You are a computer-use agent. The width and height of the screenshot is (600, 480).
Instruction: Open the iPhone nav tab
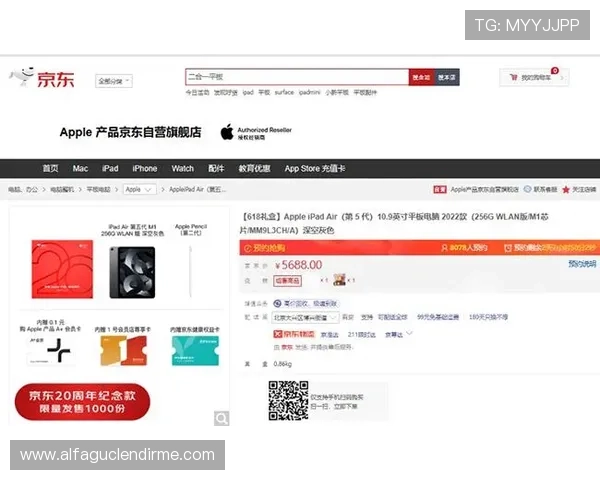pos(145,168)
